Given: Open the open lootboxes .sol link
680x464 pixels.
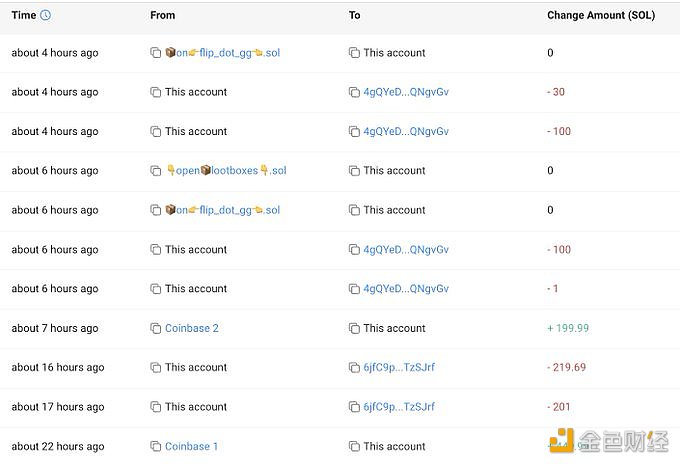Looking at the screenshot, I should pyautogui.click(x=226, y=170).
